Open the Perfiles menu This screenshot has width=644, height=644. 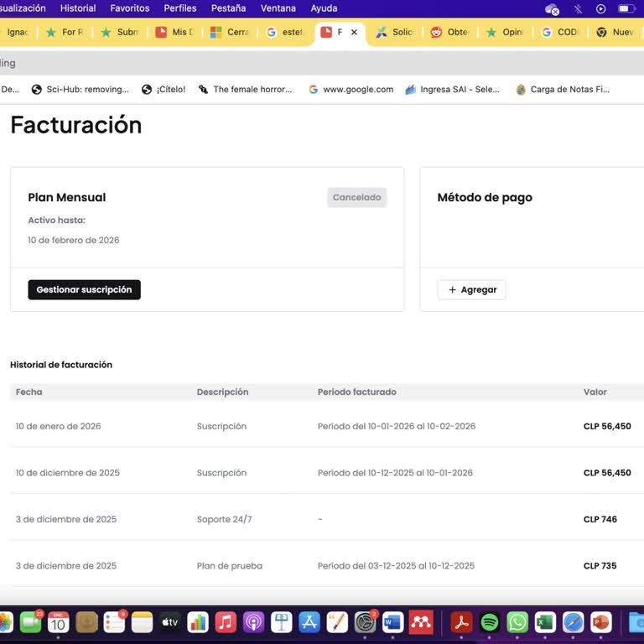(x=180, y=8)
